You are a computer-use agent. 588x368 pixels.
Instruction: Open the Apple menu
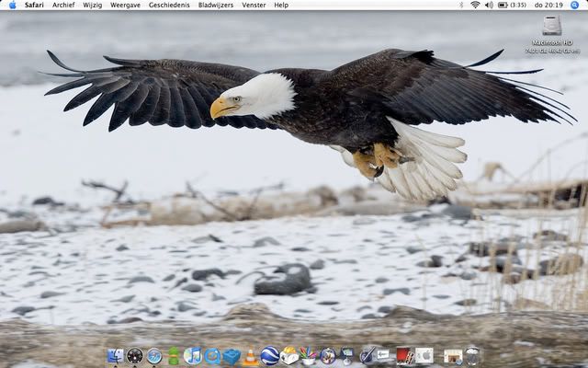(12, 5)
